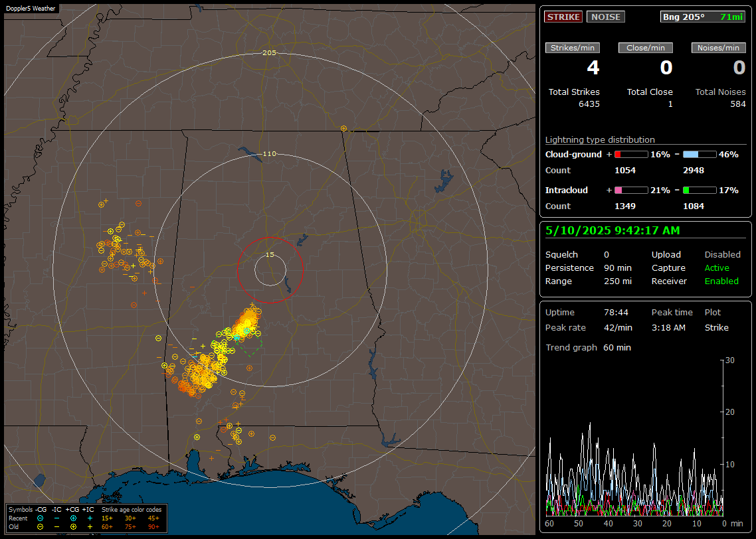This screenshot has width=756, height=539.
Task: Click the Bng 205° 71mi bearing readout
Action: click(x=702, y=17)
